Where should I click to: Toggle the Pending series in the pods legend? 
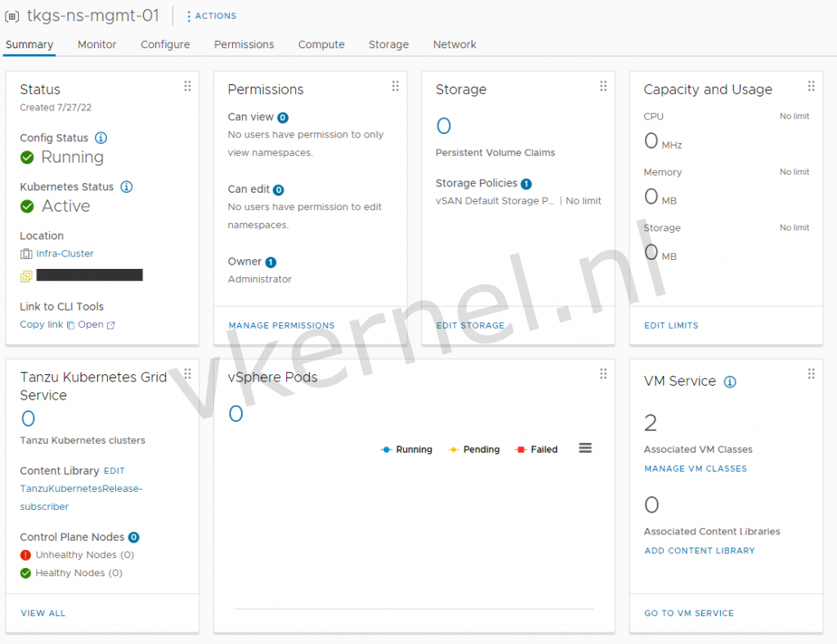pyautogui.click(x=474, y=449)
